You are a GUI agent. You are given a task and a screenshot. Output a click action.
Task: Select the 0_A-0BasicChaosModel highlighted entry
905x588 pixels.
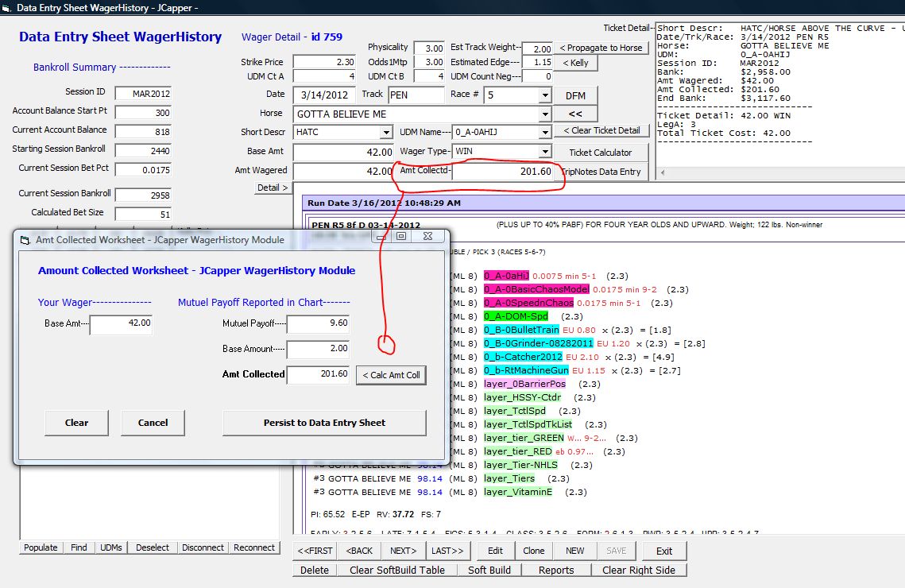tap(537, 290)
